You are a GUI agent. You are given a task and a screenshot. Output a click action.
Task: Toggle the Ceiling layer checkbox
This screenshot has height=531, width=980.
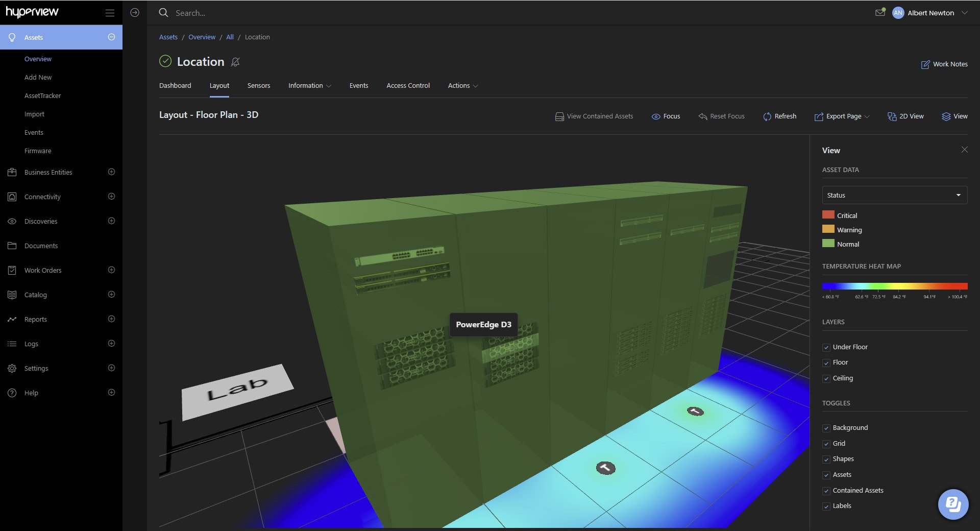coord(826,378)
